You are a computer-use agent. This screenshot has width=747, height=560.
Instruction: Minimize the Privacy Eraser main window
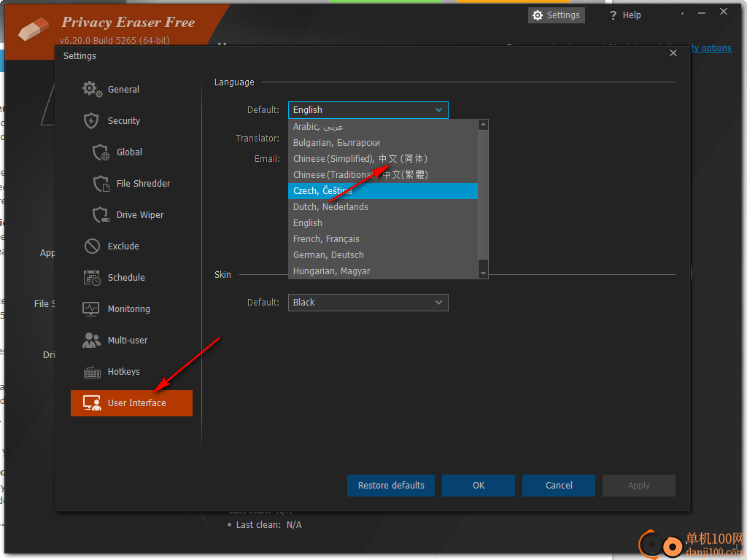tap(701, 13)
